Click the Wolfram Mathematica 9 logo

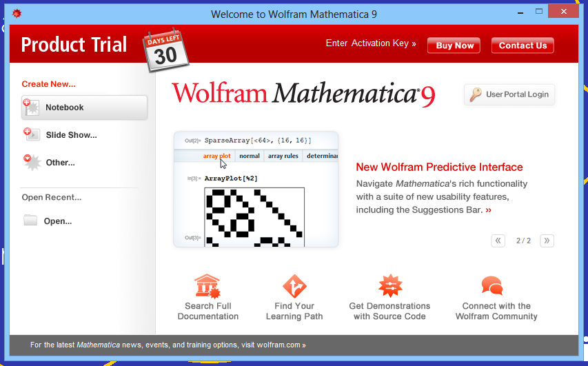(303, 94)
